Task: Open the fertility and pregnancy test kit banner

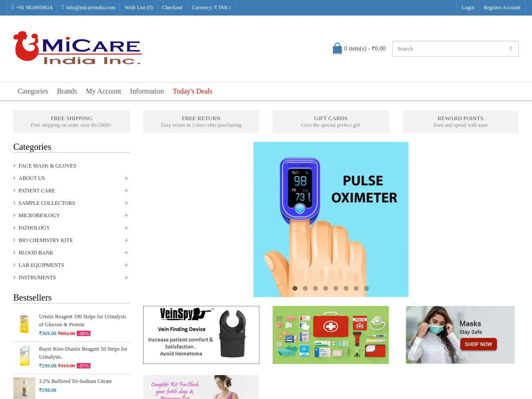Action: 201,387
